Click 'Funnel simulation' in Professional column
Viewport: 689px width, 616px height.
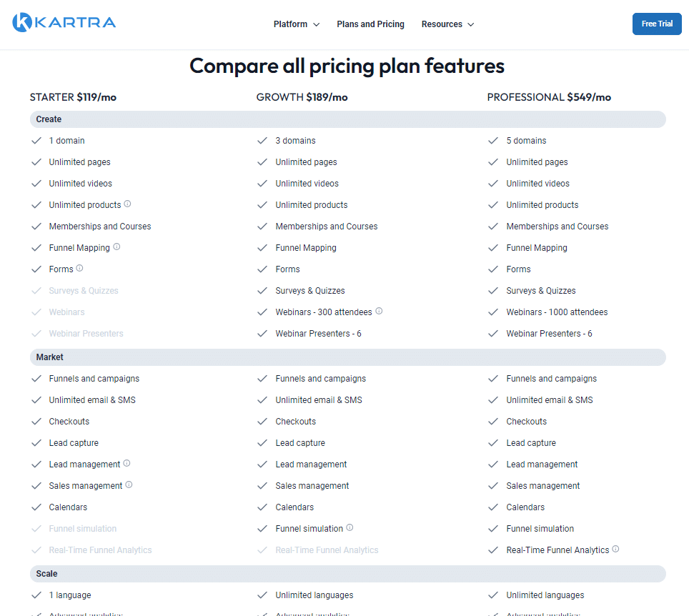(x=540, y=529)
